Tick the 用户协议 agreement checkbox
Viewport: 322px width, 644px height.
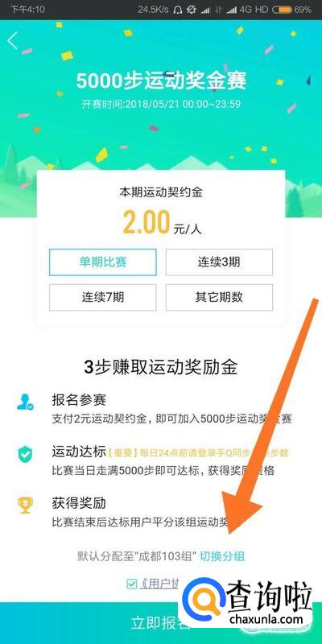(131, 584)
